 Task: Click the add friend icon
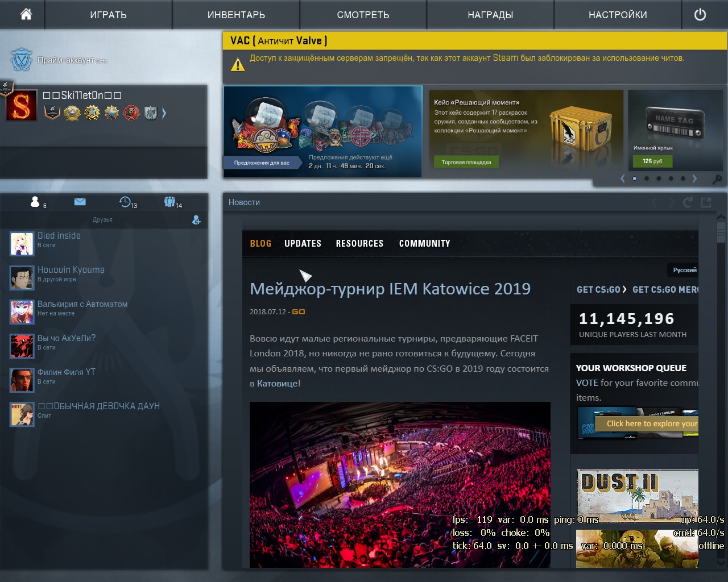196,219
